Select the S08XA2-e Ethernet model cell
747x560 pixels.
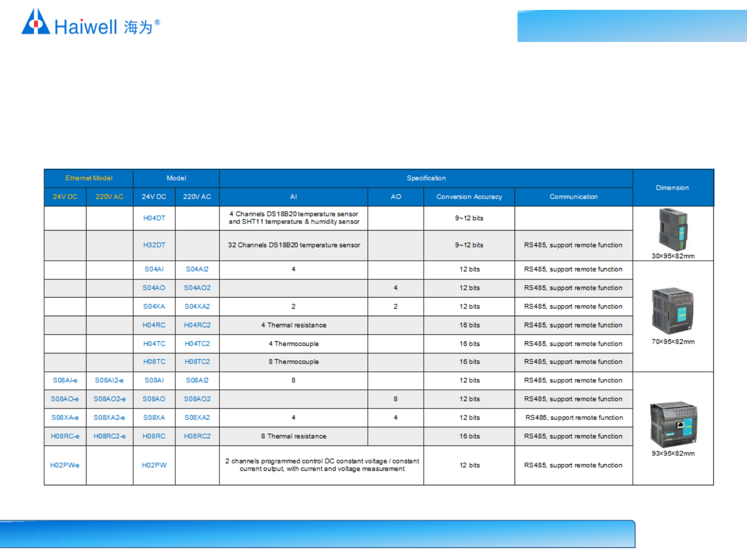(109, 418)
